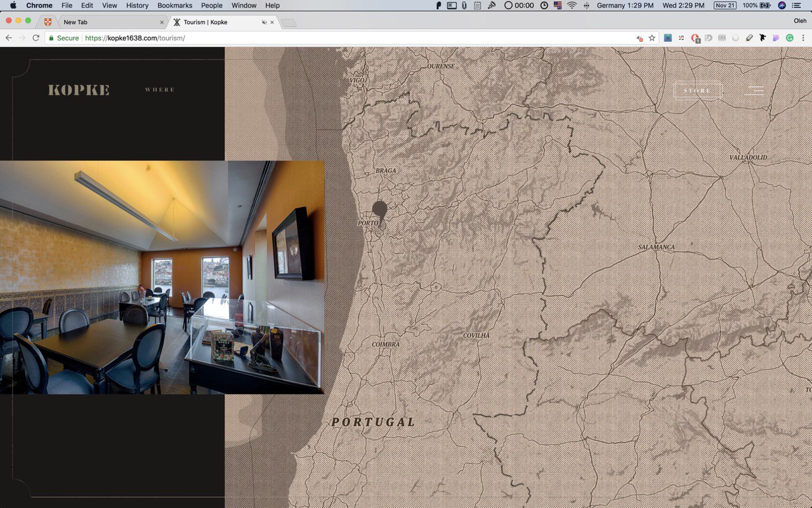The image size is (812, 508).
Task: Click the green Grammarly extension icon
Action: tap(790, 38)
